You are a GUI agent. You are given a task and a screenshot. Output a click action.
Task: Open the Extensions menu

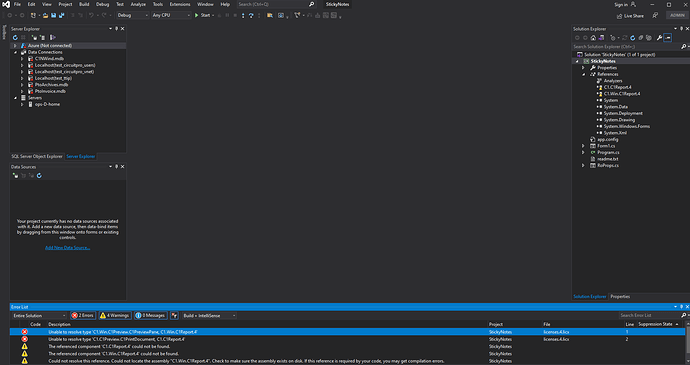tap(180, 4)
